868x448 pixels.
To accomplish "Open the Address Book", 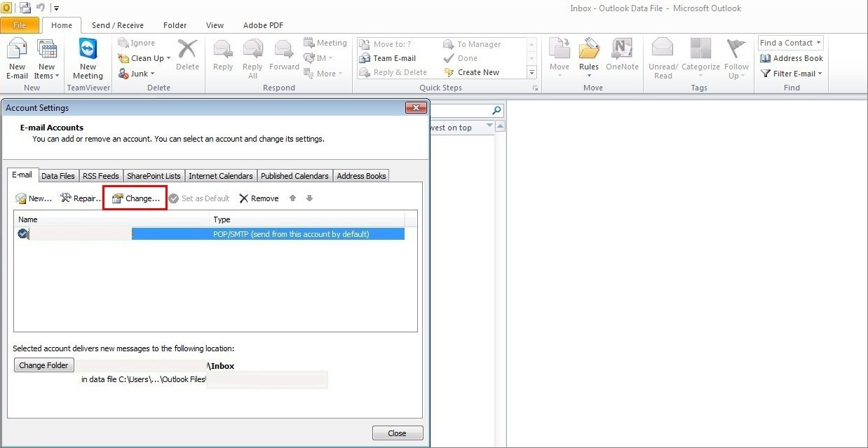I will 792,58.
